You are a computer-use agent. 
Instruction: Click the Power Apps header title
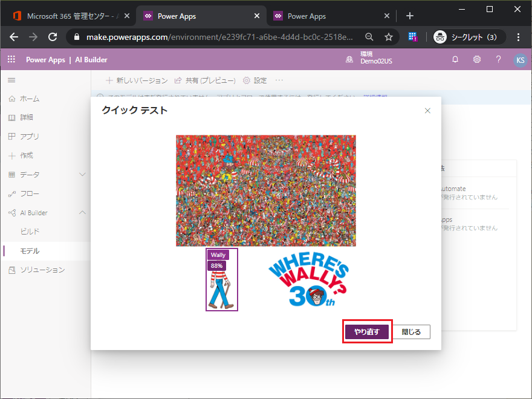pyautogui.click(x=45, y=60)
